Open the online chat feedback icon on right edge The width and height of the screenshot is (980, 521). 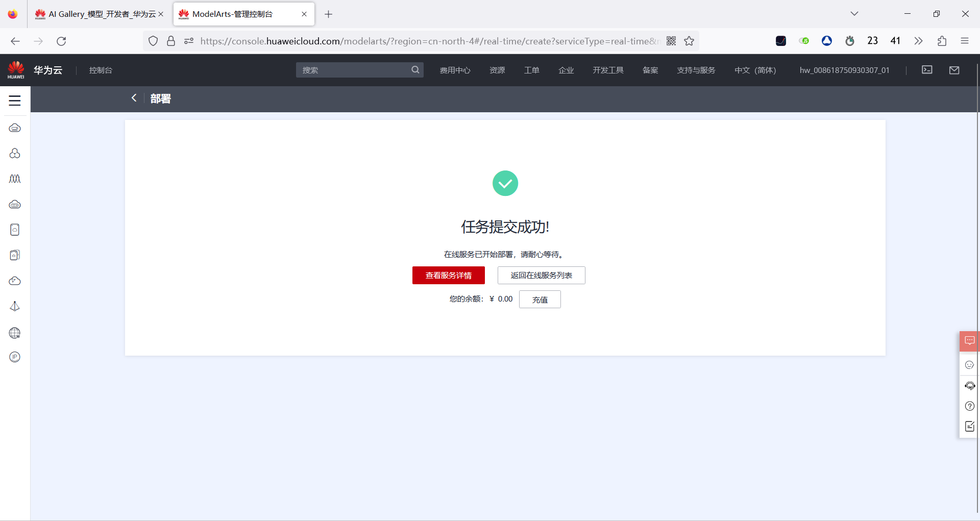coord(969,341)
